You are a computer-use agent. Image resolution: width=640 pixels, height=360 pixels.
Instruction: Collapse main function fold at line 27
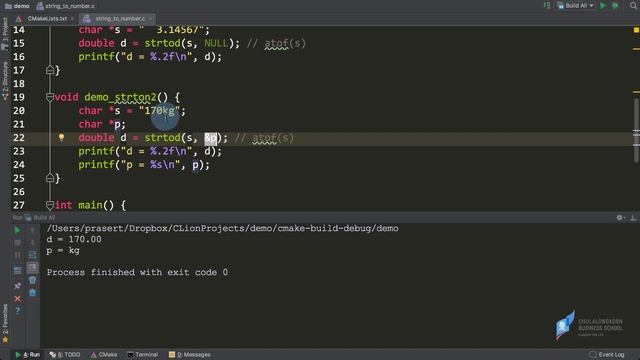[50, 205]
